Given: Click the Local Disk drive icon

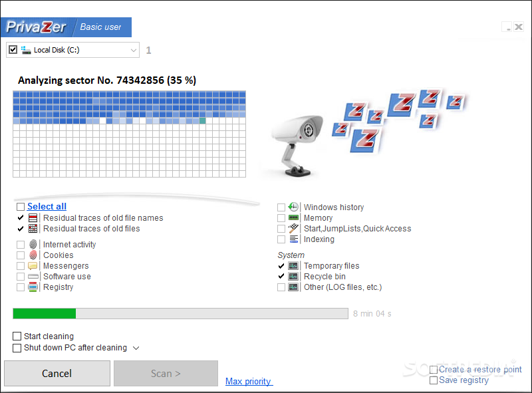Looking at the screenshot, I should pyautogui.click(x=26, y=51).
